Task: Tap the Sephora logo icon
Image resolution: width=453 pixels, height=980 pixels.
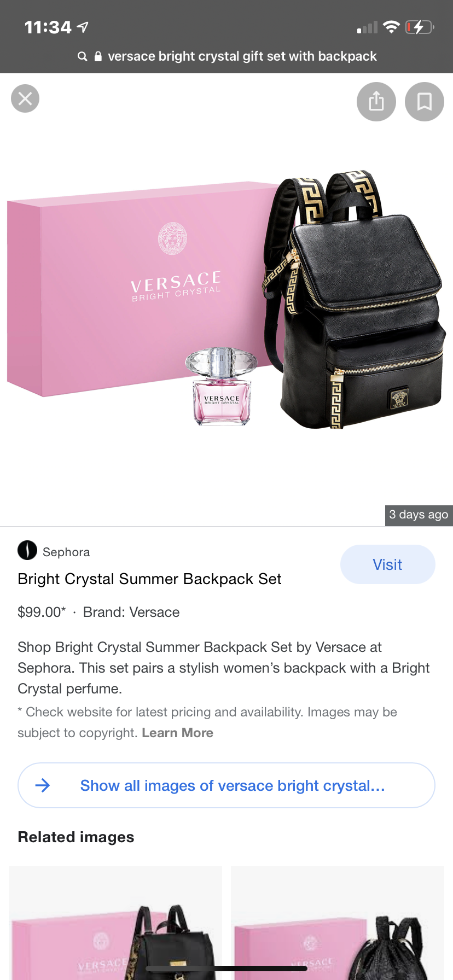Action: [27, 550]
